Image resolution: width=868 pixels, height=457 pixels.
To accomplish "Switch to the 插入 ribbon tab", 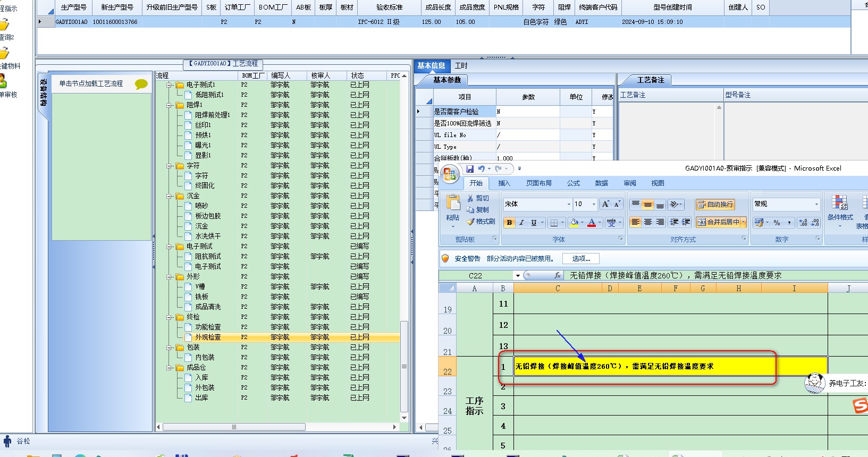I will (x=504, y=183).
